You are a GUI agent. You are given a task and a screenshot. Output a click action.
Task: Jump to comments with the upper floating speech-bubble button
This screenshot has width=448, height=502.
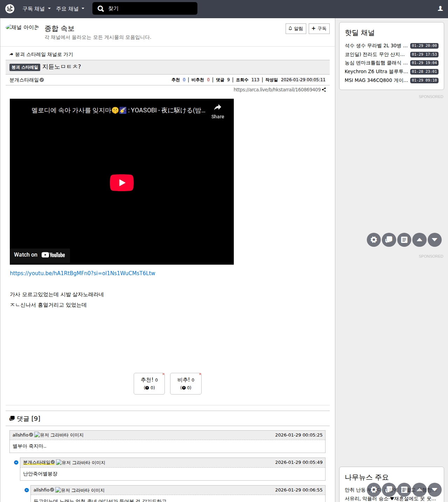pos(389,240)
